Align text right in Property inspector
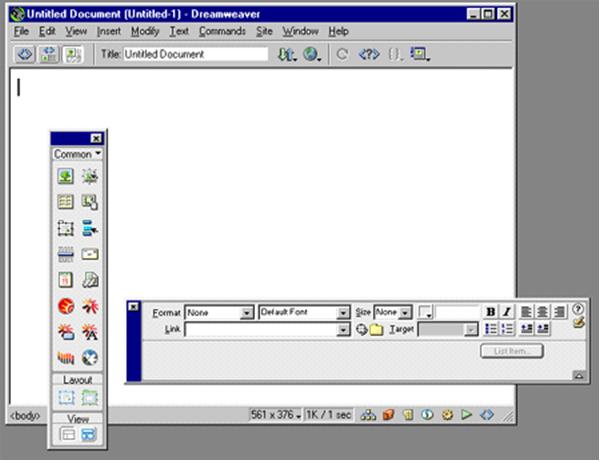 coord(558,312)
